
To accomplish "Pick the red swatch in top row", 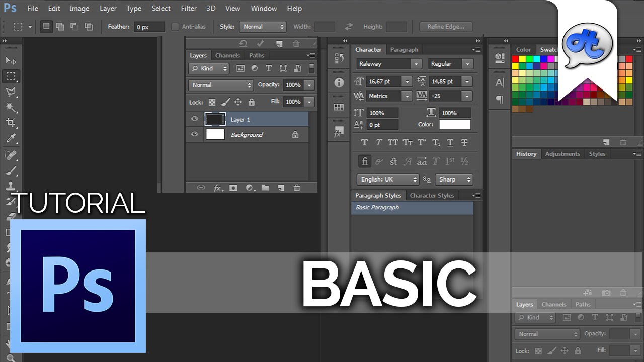I will pyautogui.click(x=515, y=59).
